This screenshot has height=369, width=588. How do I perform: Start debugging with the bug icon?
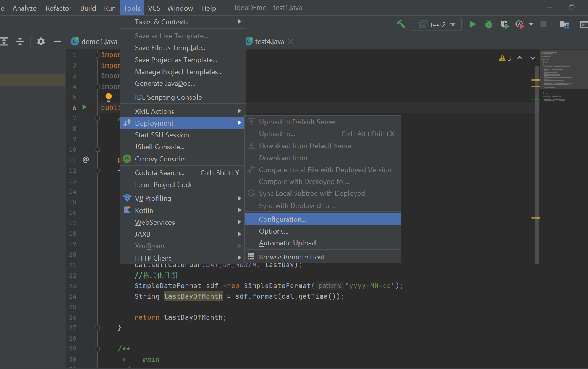(x=489, y=24)
